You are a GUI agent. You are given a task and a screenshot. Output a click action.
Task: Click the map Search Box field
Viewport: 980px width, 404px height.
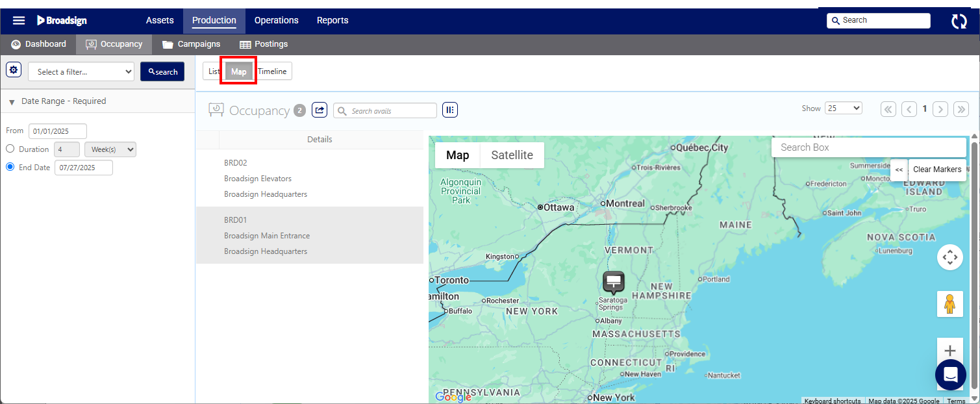pos(869,147)
